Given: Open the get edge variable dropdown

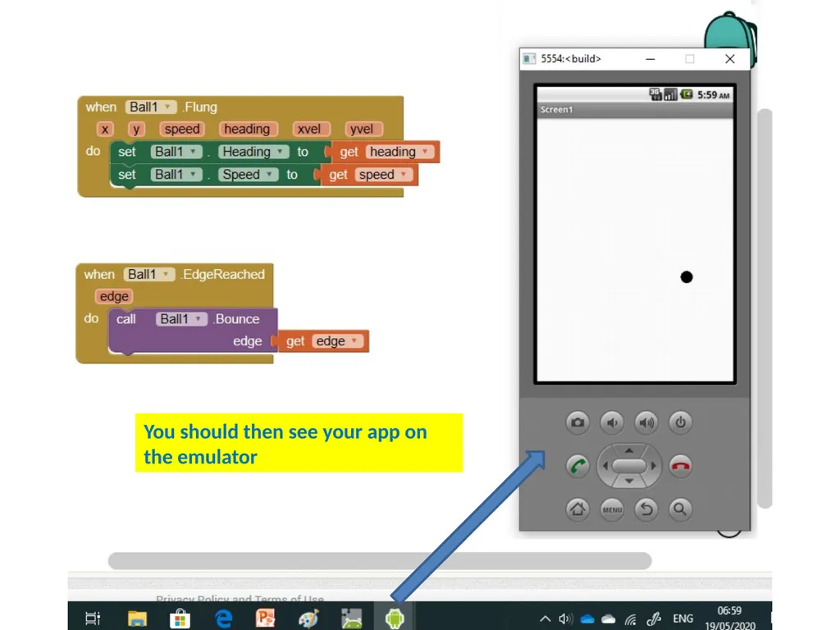Looking at the screenshot, I should [x=337, y=341].
